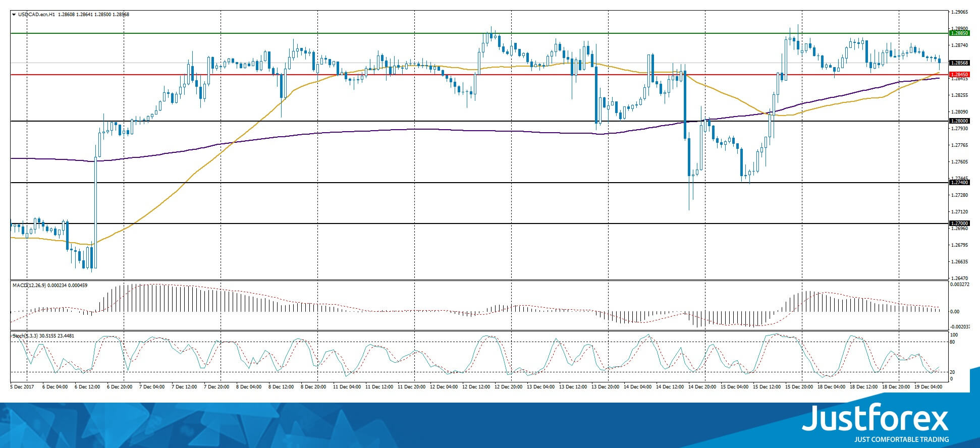Click the 13 Dec 12:00 time label
Viewport: 980px width, 448px height.
pyautogui.click(x=573, y=387)
